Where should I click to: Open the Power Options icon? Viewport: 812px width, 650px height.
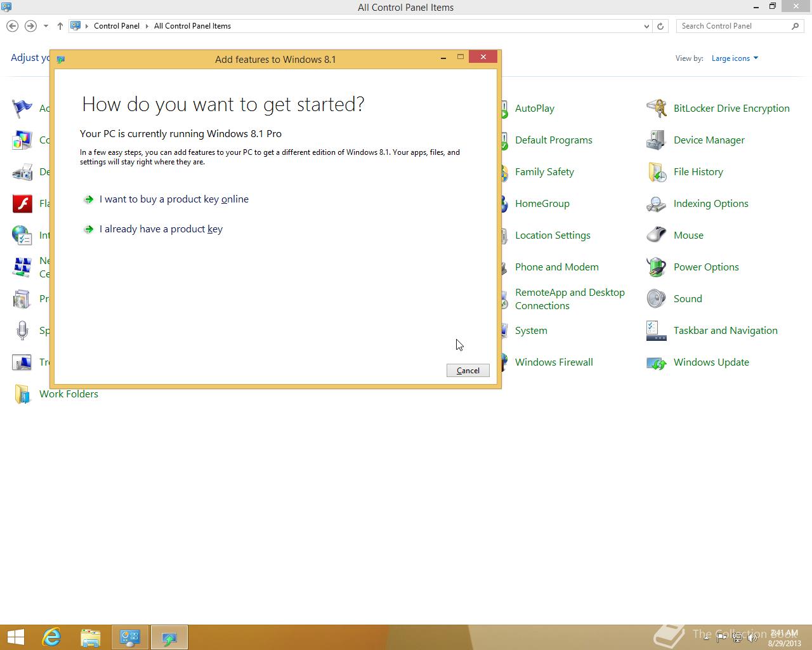pos(656,267)
